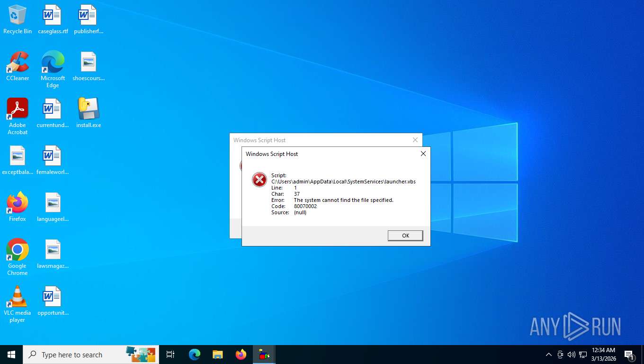644x364 pixels.
Task: Open Task View from taskbar
Action: click(170, 355)
